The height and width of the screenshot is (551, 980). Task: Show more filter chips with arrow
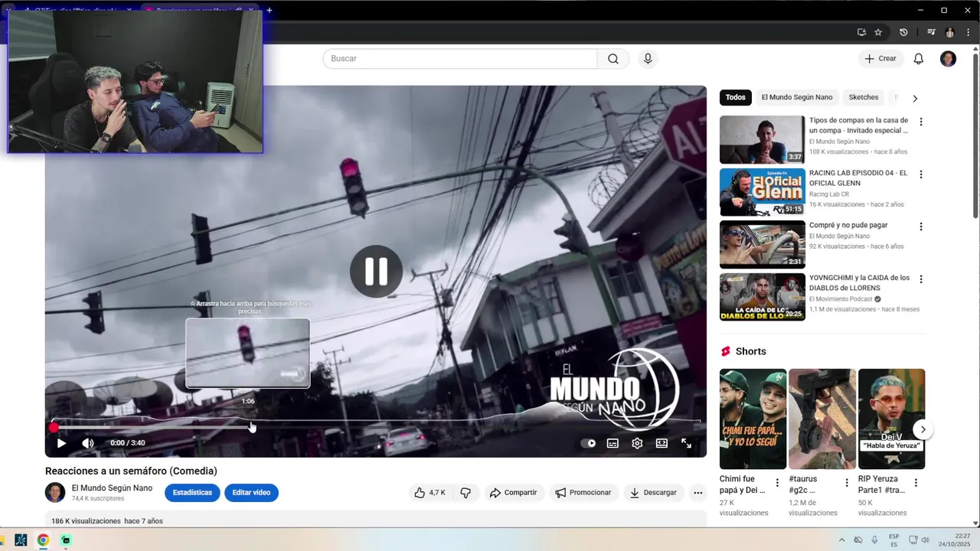(x=914, y=98)
